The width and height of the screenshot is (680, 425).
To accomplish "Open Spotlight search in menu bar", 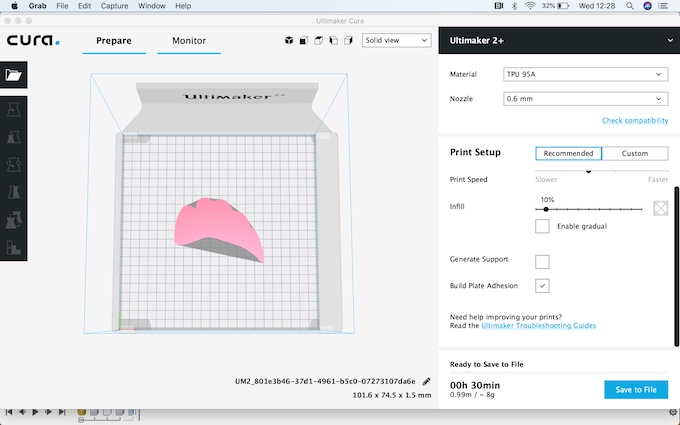I will 630,6.
